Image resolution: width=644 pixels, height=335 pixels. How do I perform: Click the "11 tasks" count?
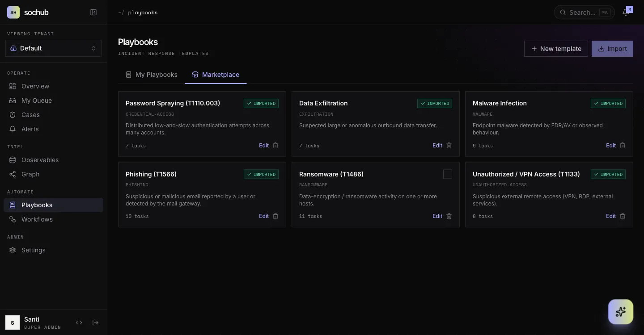pos(311,216)
